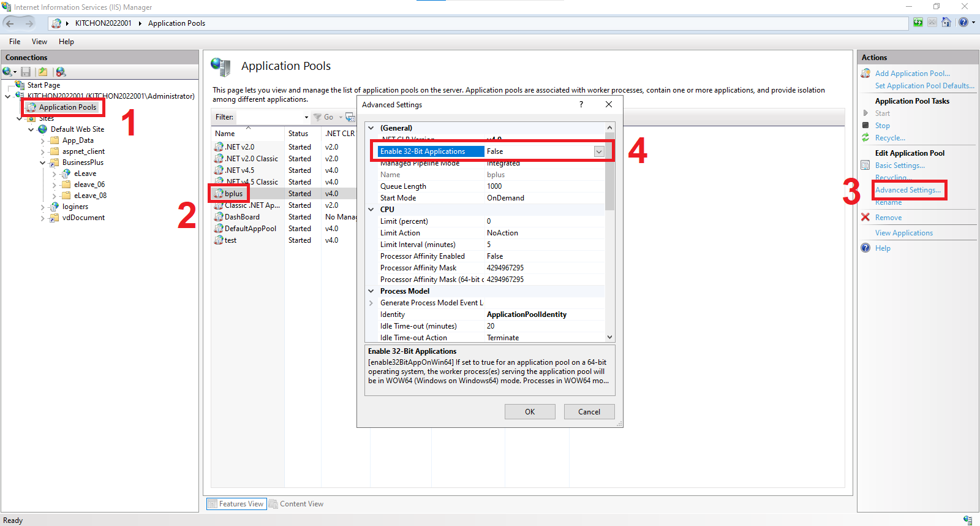Select the App_Data folder node
The image size is (980, 526).
pyautogui.click(x=78, y=140)
